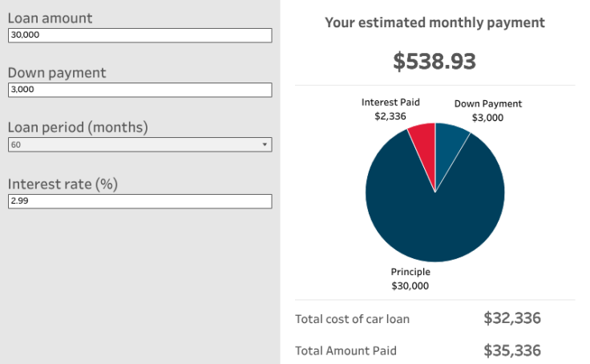Screen dimensions: 590x364
Task: Click the dropdown arrow for loan period
Action: coord(265,145)
